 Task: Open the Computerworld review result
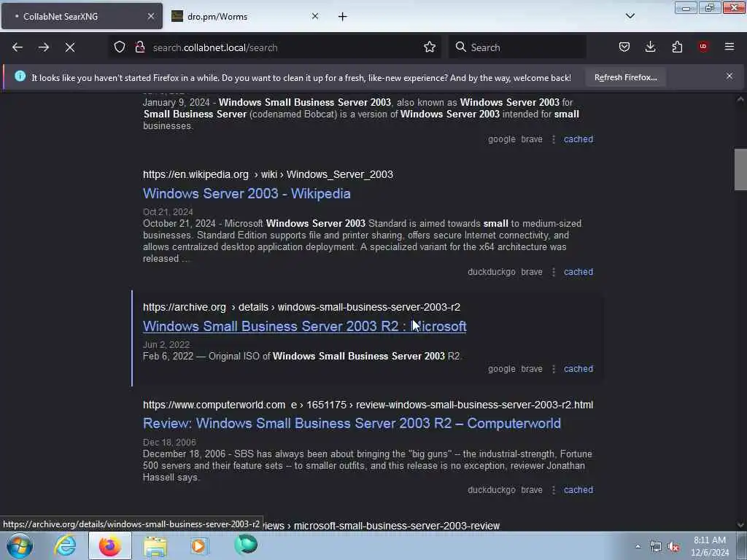tap(352, 424)
